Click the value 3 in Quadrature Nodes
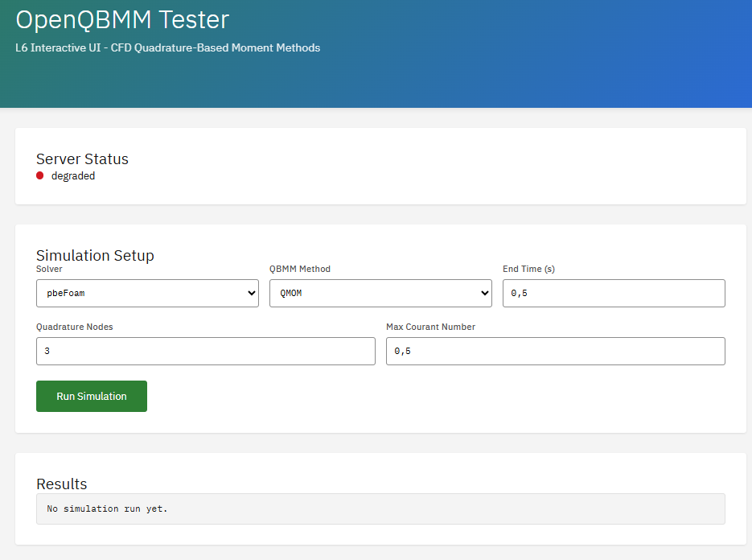The height and width of the screenshot is (560, 752). point(46,351)
